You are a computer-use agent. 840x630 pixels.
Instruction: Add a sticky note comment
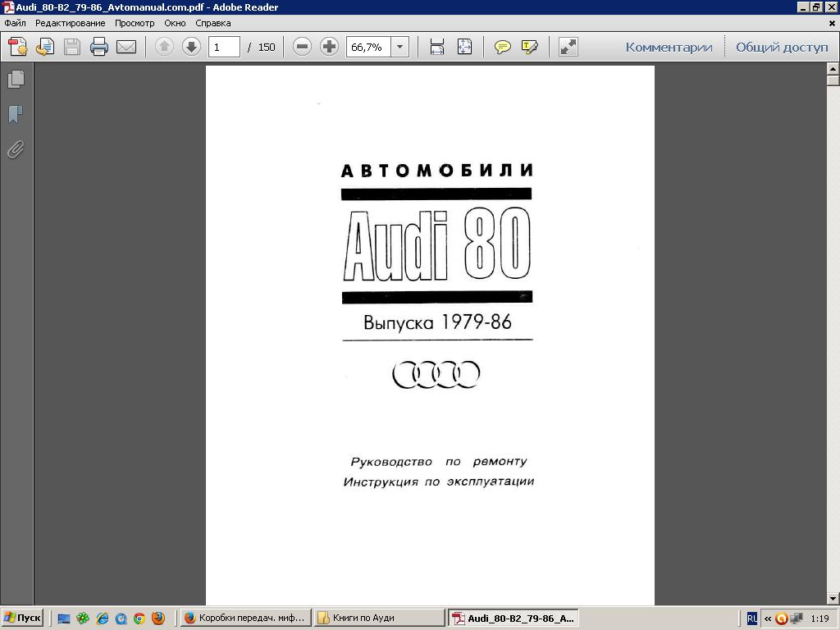503,47
